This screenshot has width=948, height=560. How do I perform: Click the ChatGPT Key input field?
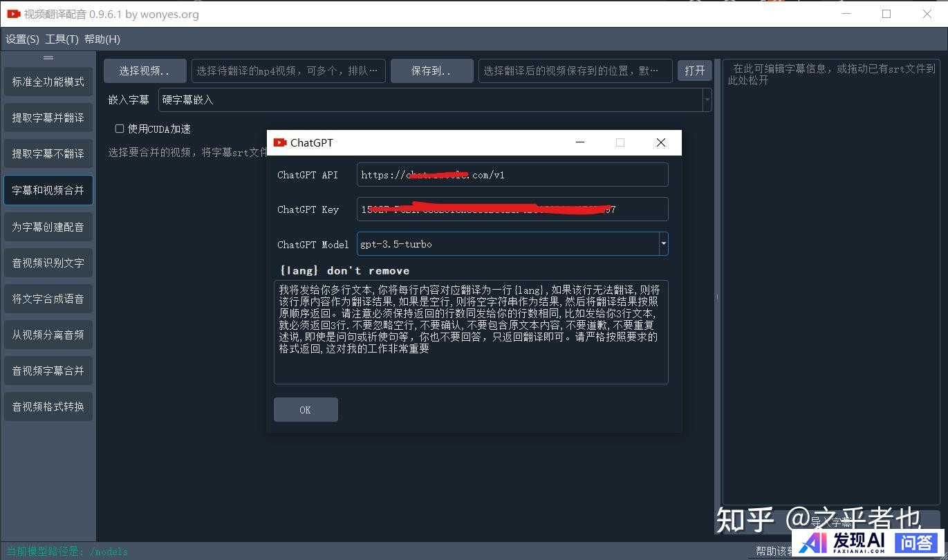(512, 209)
